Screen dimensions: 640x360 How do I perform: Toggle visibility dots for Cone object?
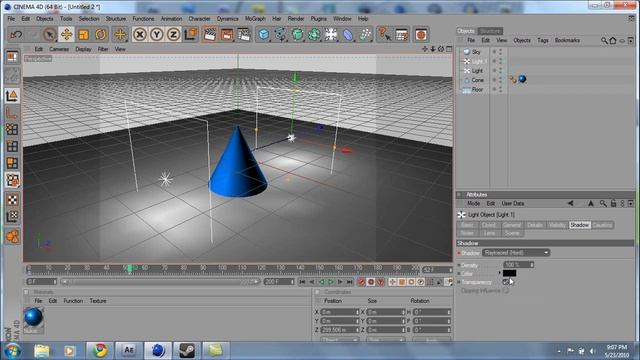click(500, 80)
